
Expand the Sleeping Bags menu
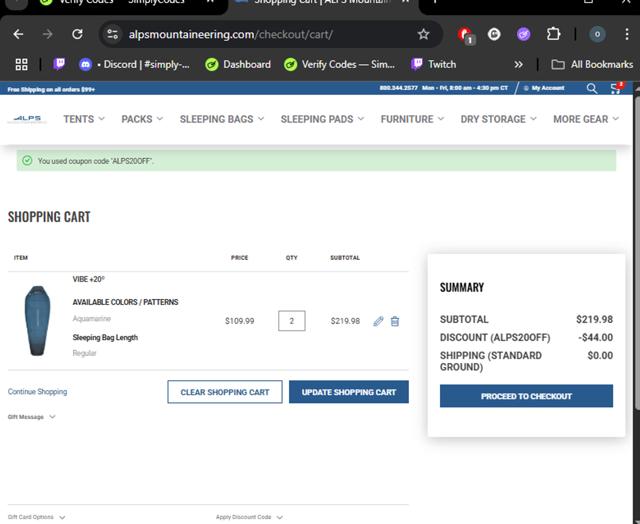222,119
